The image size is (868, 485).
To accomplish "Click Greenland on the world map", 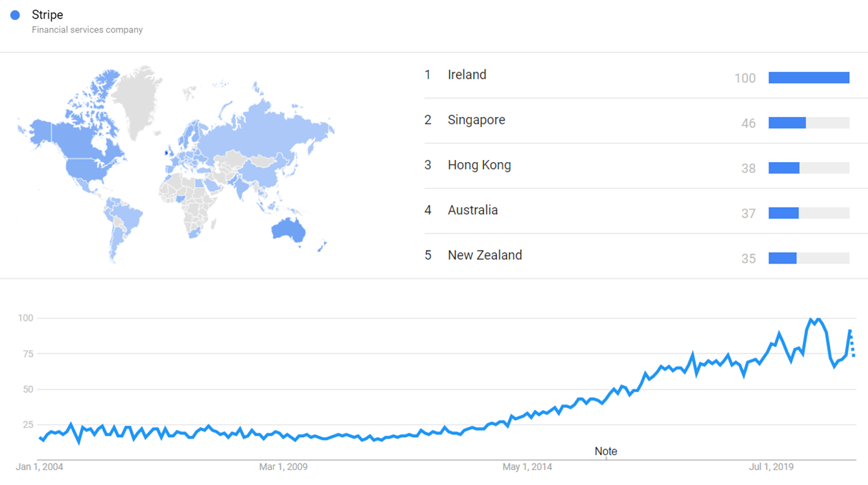I will tap(139, 100).
